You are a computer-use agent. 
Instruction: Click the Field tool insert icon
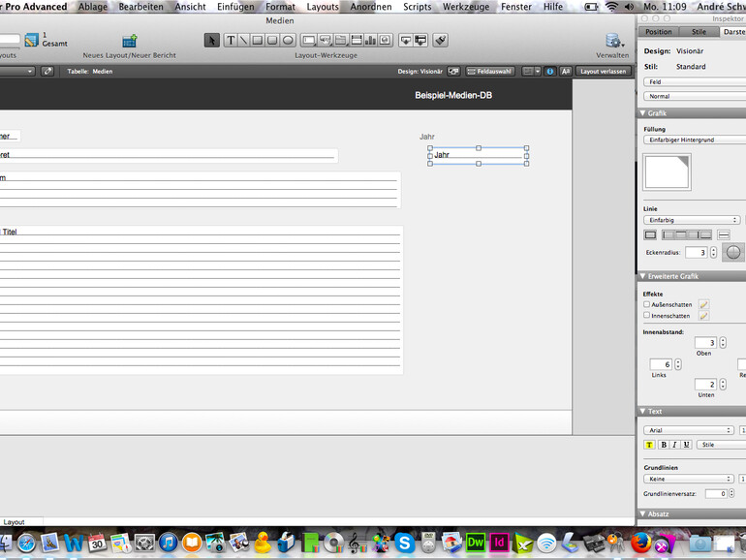pos(406,41)
